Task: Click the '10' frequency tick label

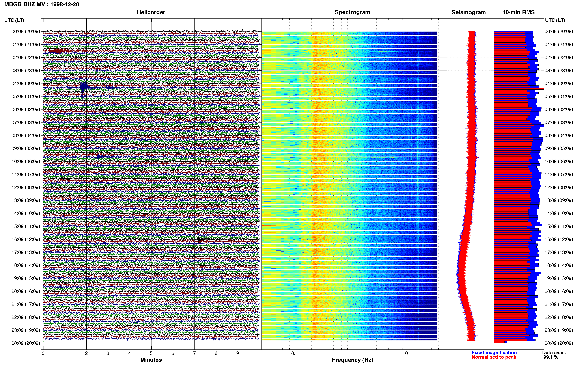Action: [x=405, y=353]
